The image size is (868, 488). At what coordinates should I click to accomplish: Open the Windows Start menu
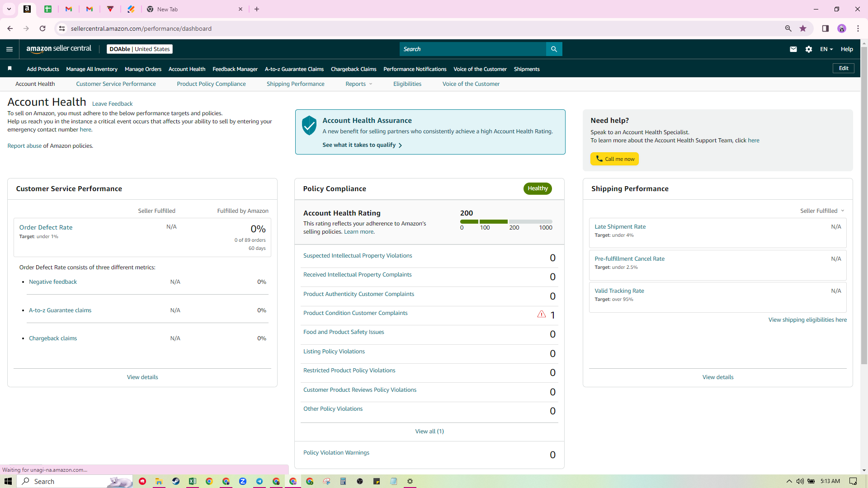(x=8, y=481)
